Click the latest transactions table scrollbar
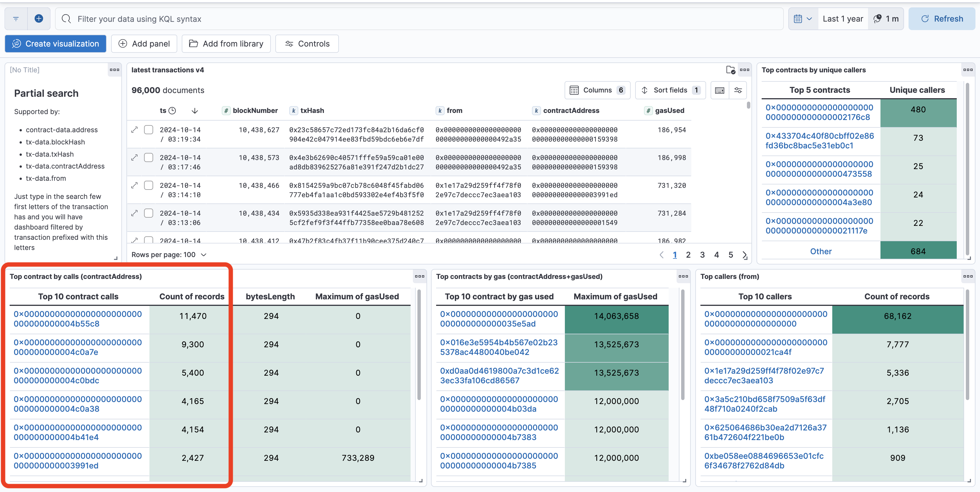Screen dimensions: 980x492 pyautogui.click(x=748, y=106)
